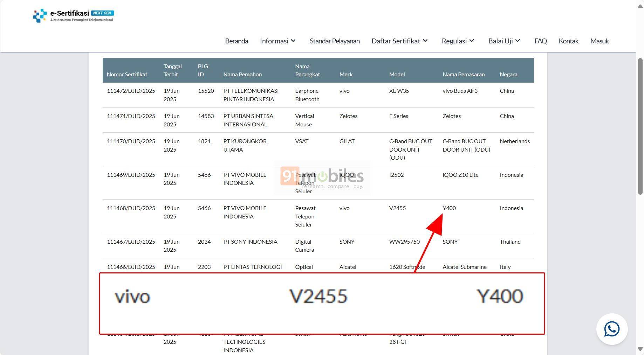Click the Vertical Mouse cell
Screen dimensions: 644x355
pyautogui.click(x=304, y=120)
